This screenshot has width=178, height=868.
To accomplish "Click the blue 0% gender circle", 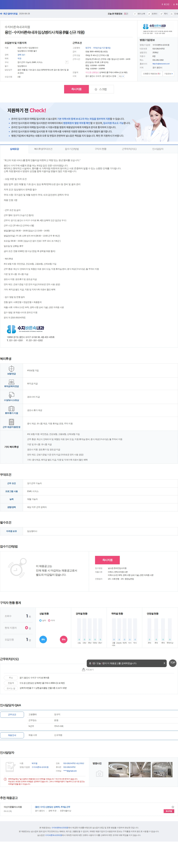I will (x=43, y=639).
